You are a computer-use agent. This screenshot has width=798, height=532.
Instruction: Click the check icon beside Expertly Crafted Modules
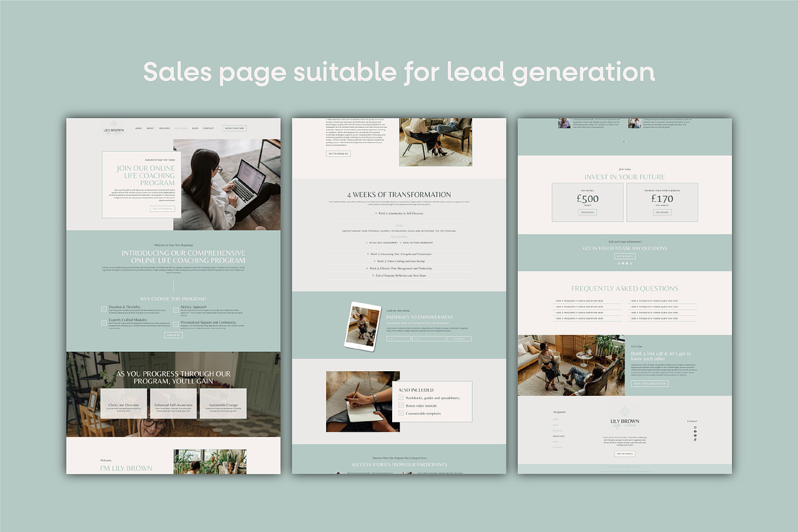pyautogui.click(x=104, y=322)
